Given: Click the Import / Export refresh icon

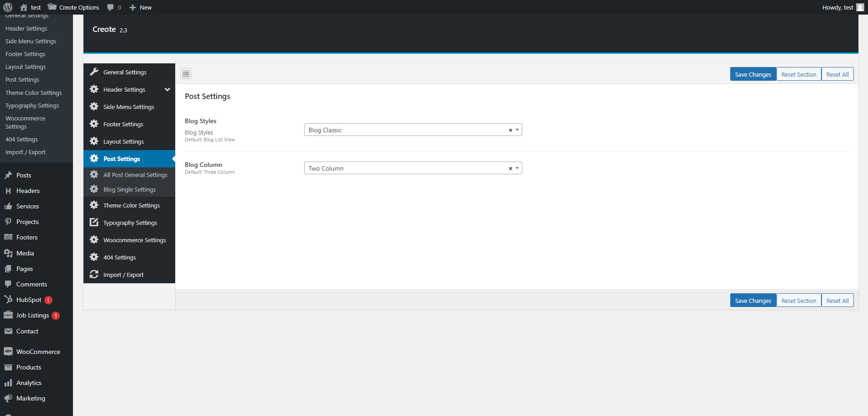Looking at the screenshot, I should point(94,275).
